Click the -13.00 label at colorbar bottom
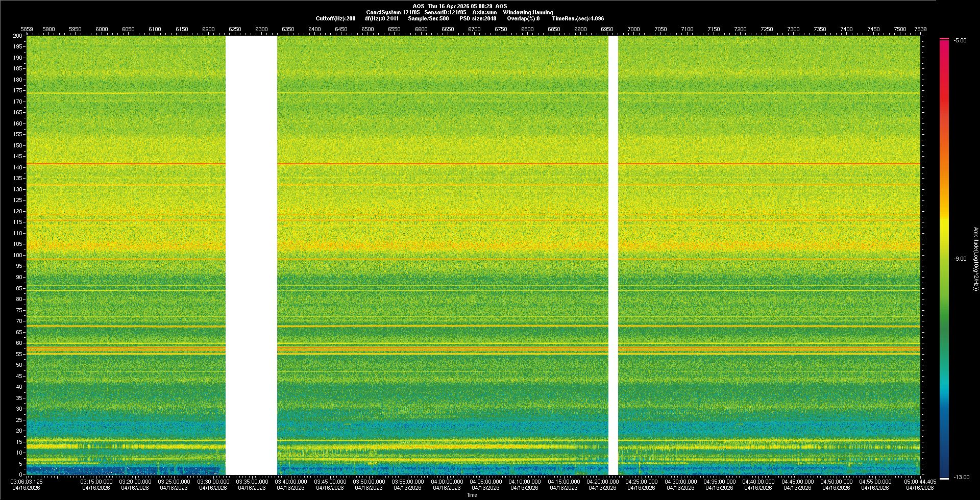980x500 pixels. tap(961, 477)
